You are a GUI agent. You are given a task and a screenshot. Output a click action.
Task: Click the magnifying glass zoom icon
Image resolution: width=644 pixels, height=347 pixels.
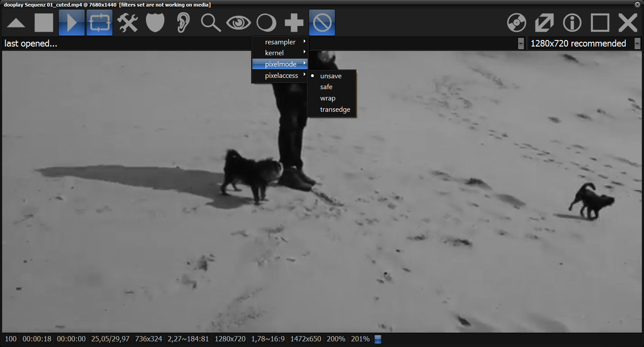pos(211,23)
